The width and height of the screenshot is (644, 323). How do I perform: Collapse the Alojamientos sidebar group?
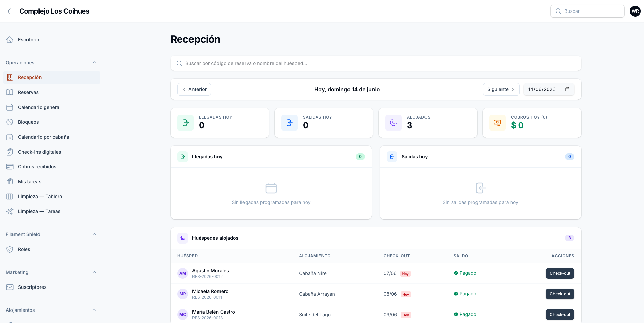coord(94,310)
